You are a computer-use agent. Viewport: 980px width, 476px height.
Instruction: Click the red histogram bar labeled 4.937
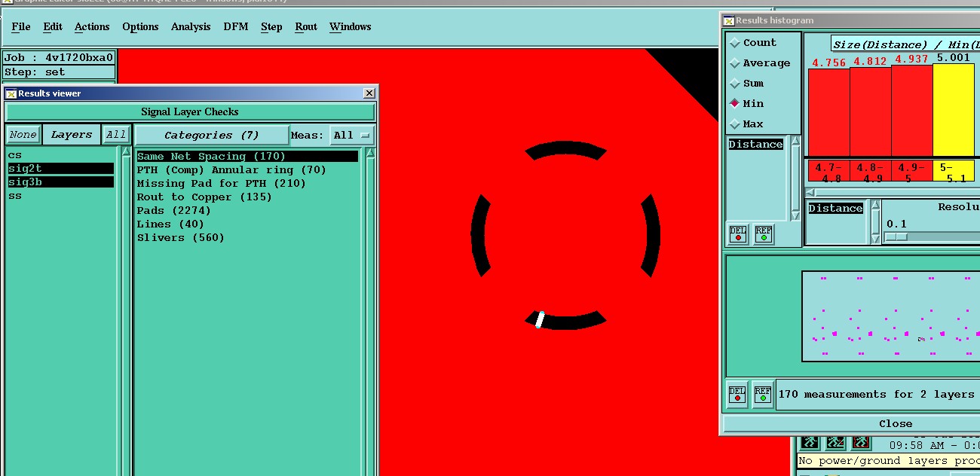pyautogui.click(x=911, y=111)
